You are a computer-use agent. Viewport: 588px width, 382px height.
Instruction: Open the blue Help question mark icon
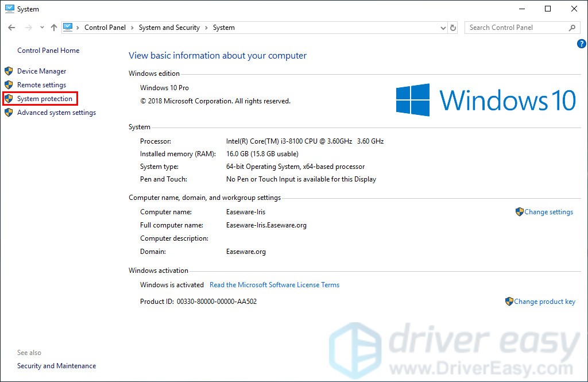[581, 44]
